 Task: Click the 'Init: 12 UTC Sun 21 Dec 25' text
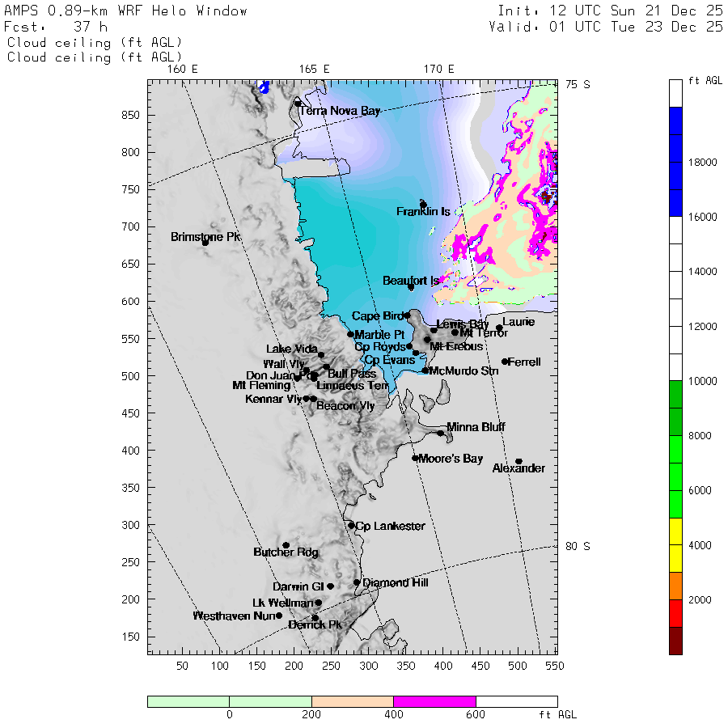click(610, 11)
